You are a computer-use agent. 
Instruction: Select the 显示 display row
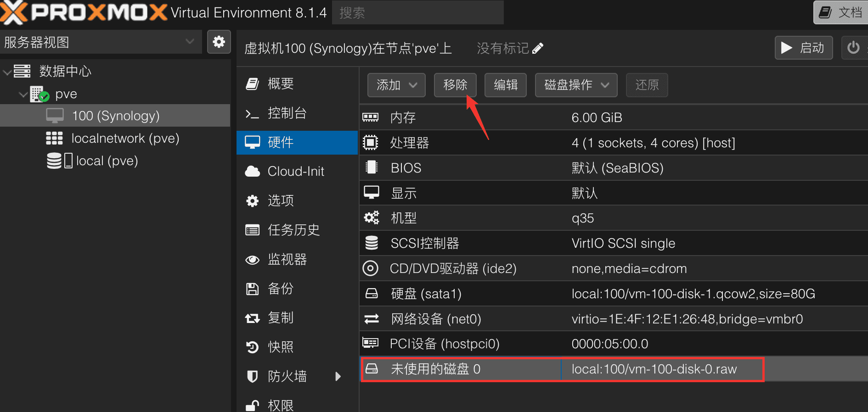[614, 193]
